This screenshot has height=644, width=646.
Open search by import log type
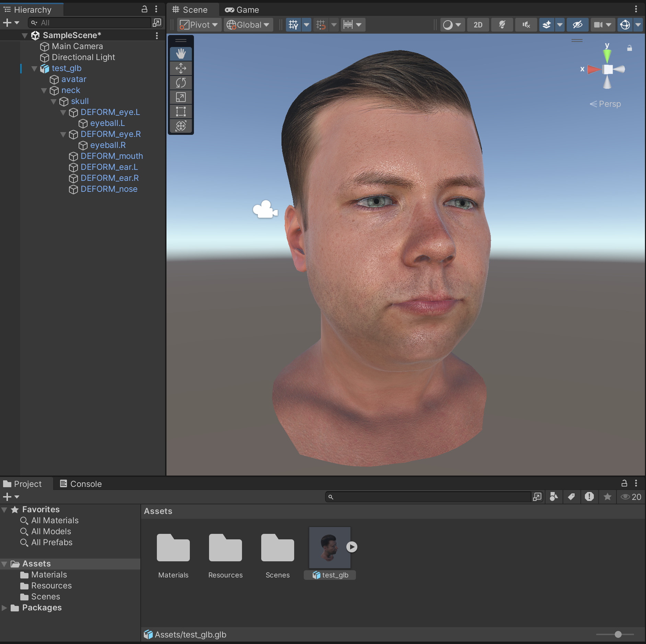(x=589, y=496)
